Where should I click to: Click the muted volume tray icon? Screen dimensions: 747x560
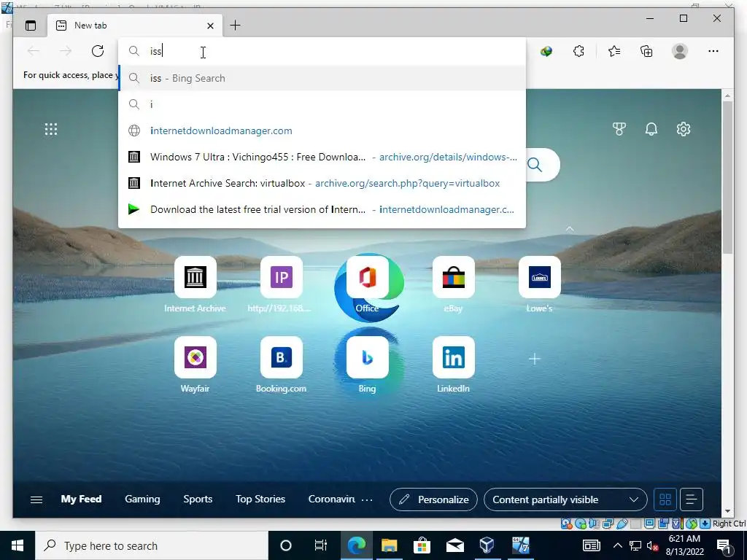pyautogui.click(x=652, y=545)
